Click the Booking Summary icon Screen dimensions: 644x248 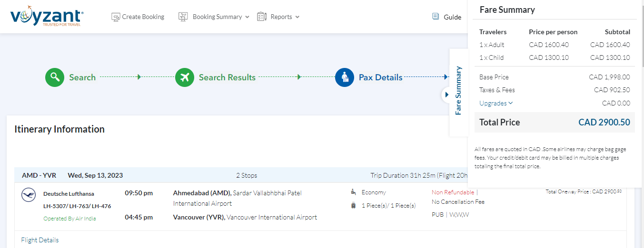183,17
